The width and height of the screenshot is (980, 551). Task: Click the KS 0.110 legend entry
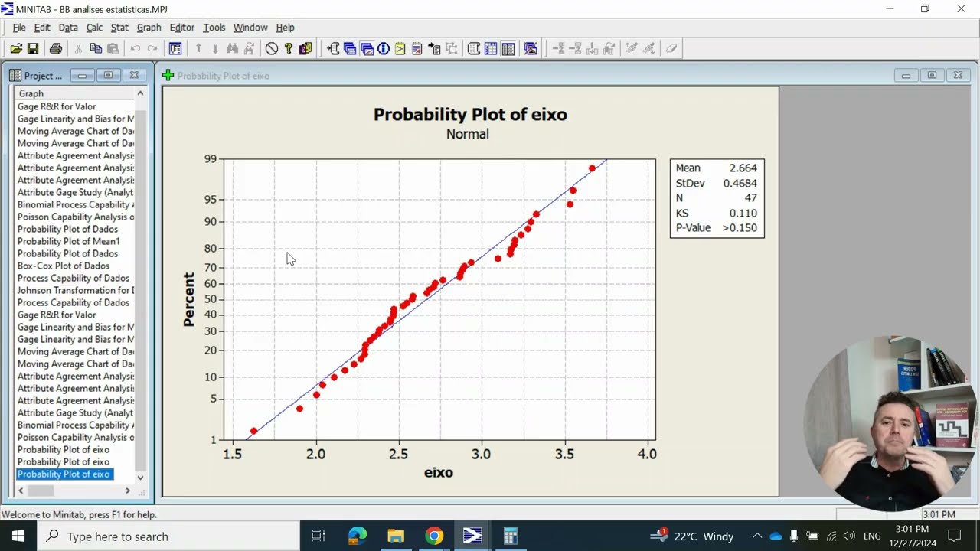click(x=717, y=213)
